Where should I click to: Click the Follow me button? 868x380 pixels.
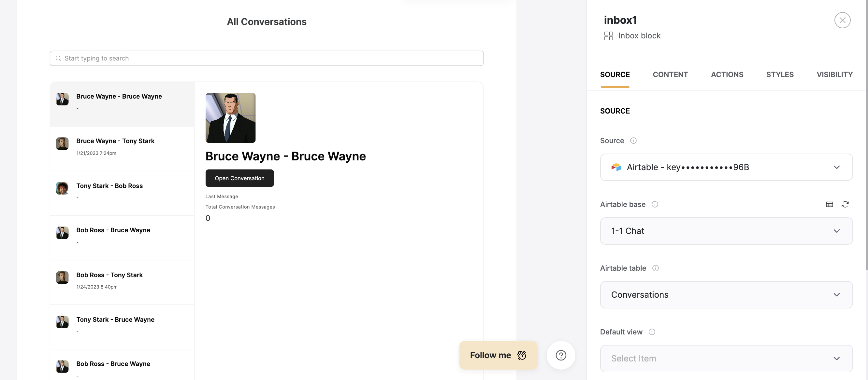click(x=498, y=355)
